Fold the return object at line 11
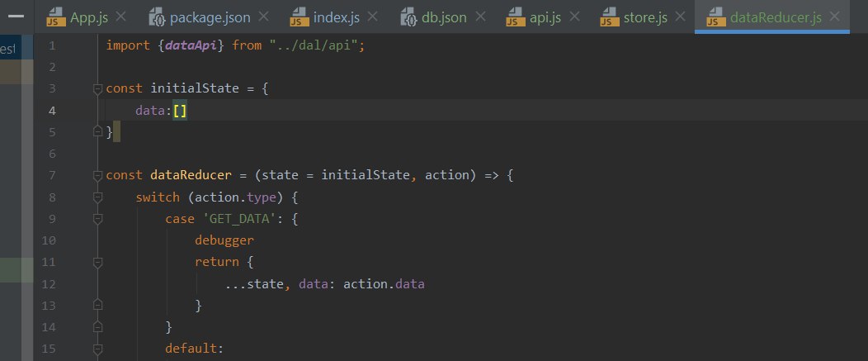868x361 pixels. [98, 263]
